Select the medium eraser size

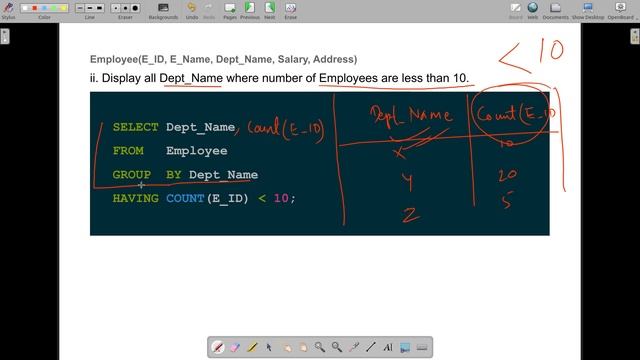(x=125, y=8)
